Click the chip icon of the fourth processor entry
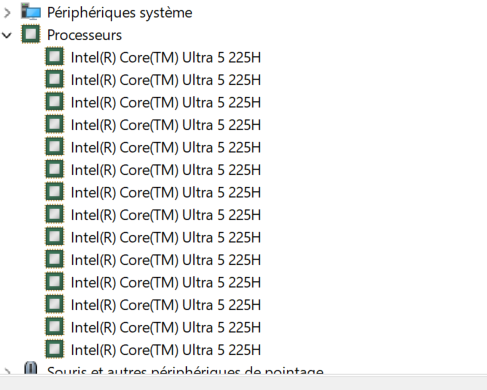The height and width of the screenshot is (390, 487). 54,124
